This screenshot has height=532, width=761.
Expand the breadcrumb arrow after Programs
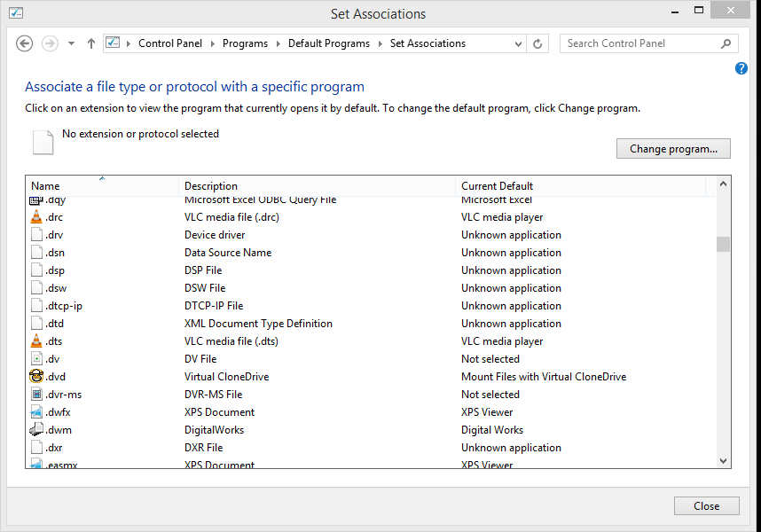278,43
